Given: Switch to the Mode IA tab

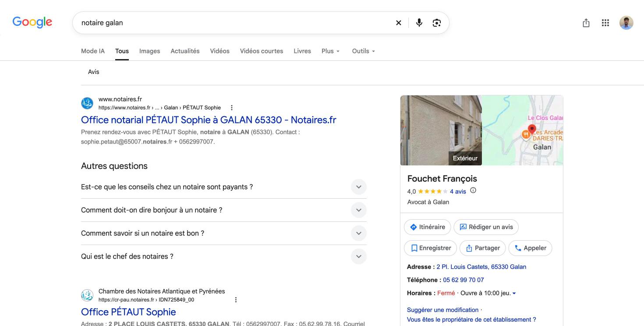Looking at the screenshot, I should [93, 51].
